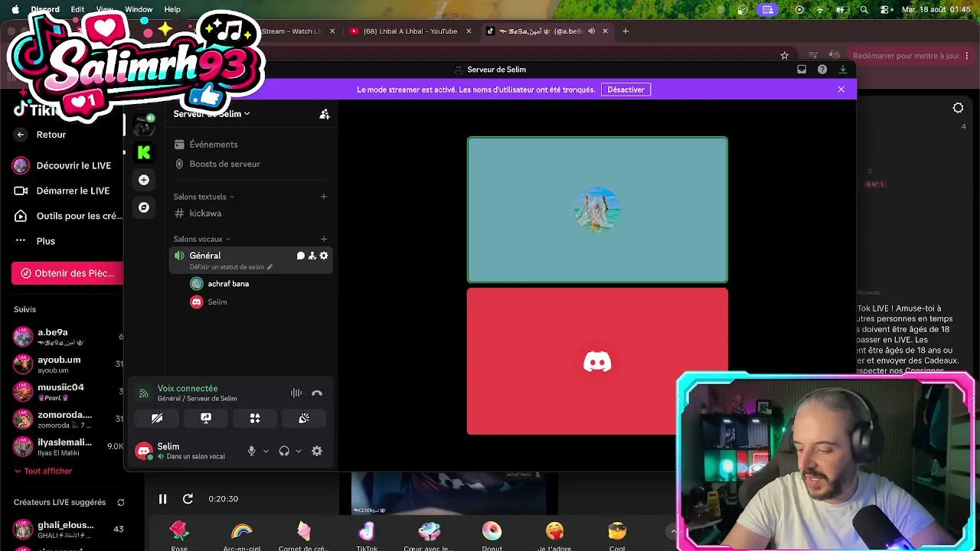Viewport: 980px width, 551px height.
Task: Create invite for the Général channel
Action: pyautogui.click(x=312, y=256)
